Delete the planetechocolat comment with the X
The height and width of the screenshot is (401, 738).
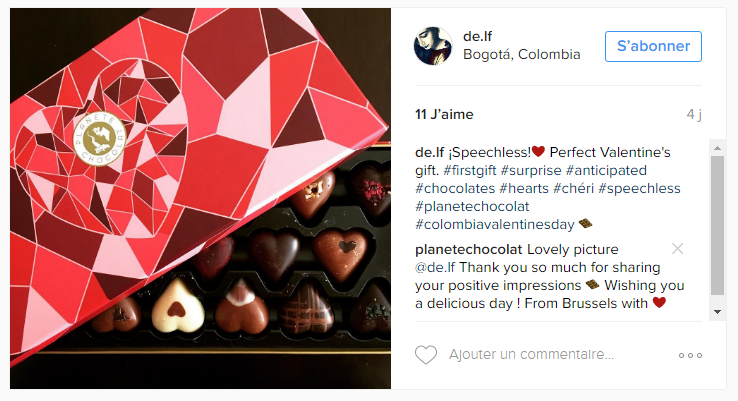(677, 249)
